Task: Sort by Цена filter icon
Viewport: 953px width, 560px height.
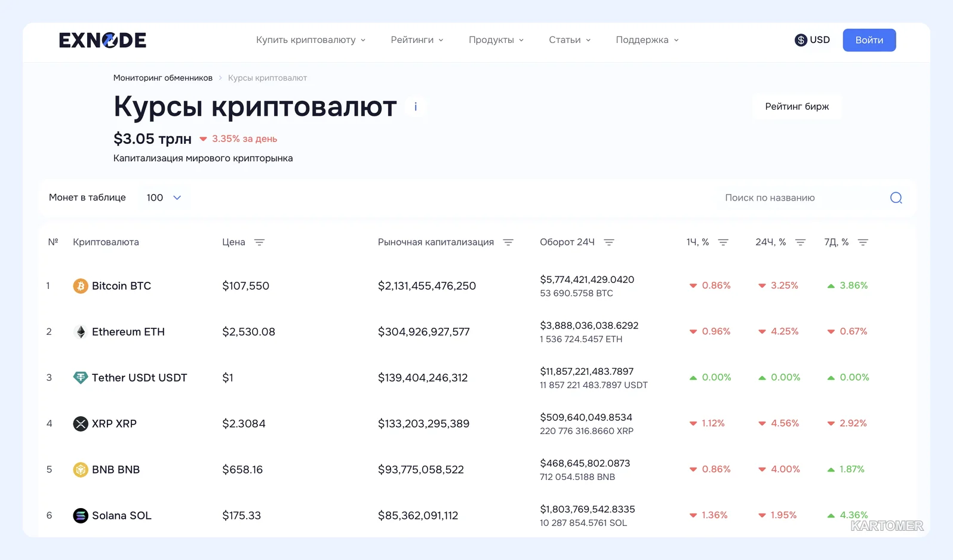Action: [259, 242]
